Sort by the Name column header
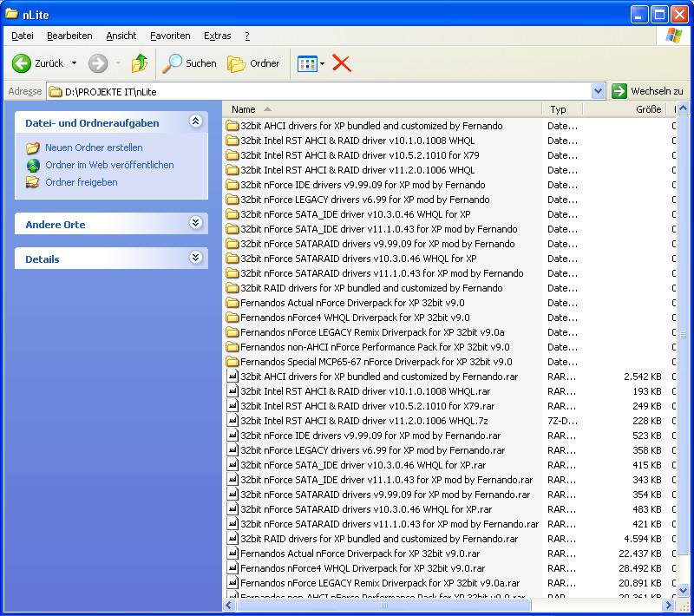Image resolution: width=694 pixels, height=616 pixels. tap(383, 109)
